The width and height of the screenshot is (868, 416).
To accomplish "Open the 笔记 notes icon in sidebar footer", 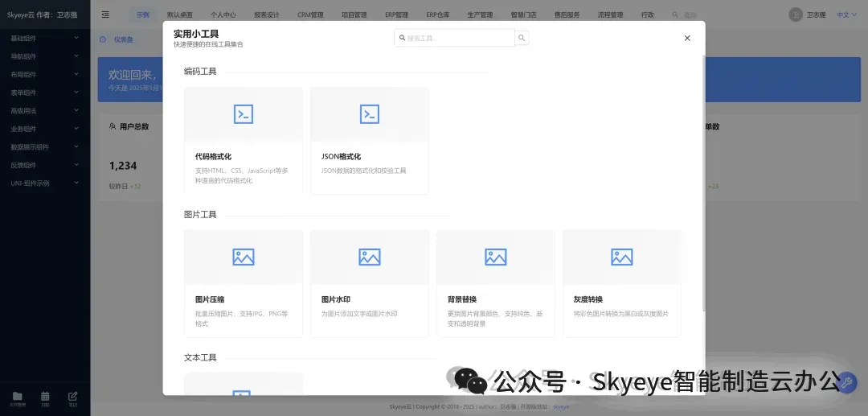I will tap(72, 396).
